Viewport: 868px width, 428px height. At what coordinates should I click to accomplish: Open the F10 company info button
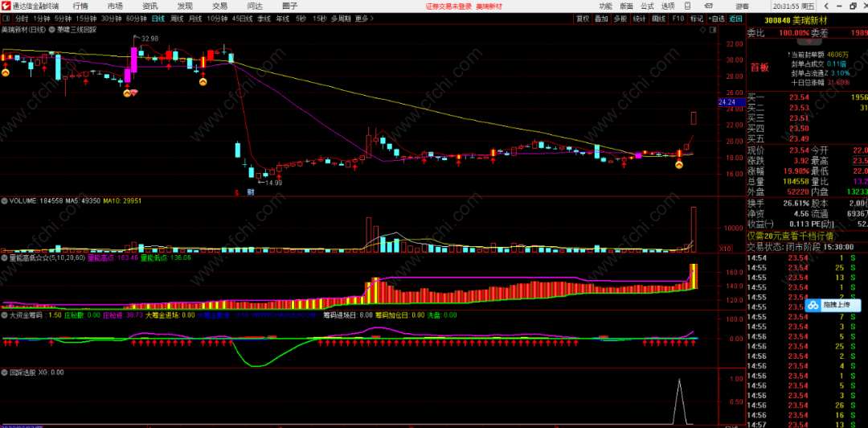click(x=678, y=19)
